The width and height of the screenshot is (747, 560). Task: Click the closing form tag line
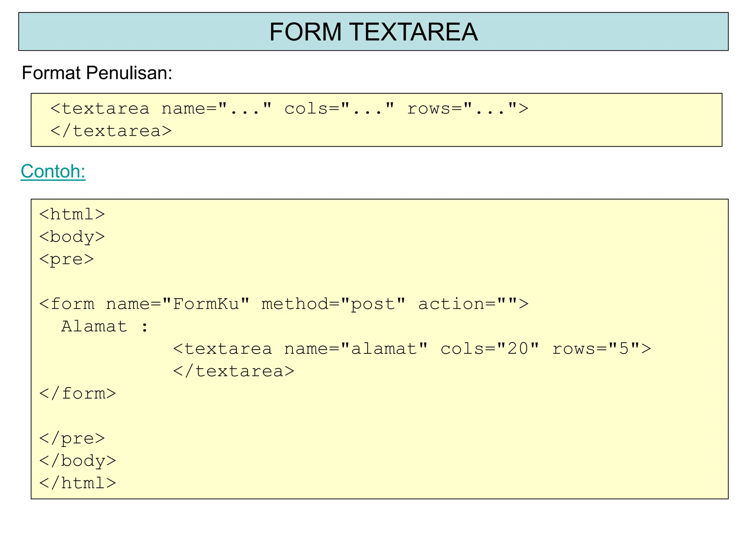pyautogui.click(x=77, y=394)
